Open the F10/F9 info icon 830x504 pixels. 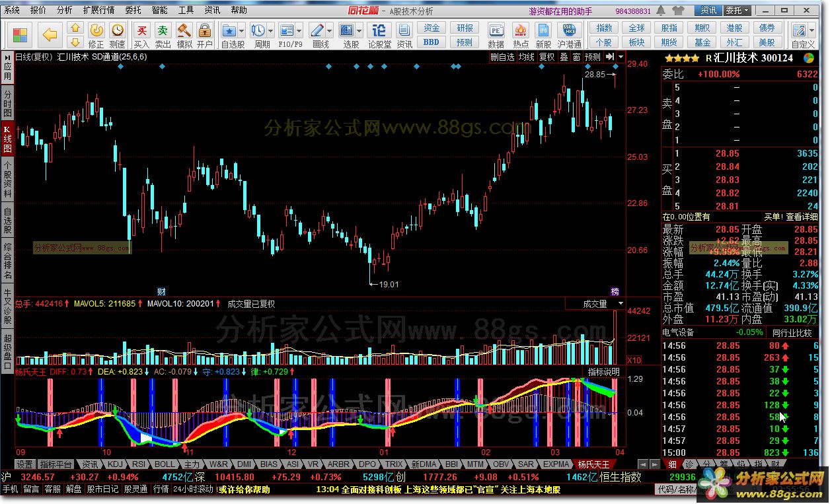[286, 31]
